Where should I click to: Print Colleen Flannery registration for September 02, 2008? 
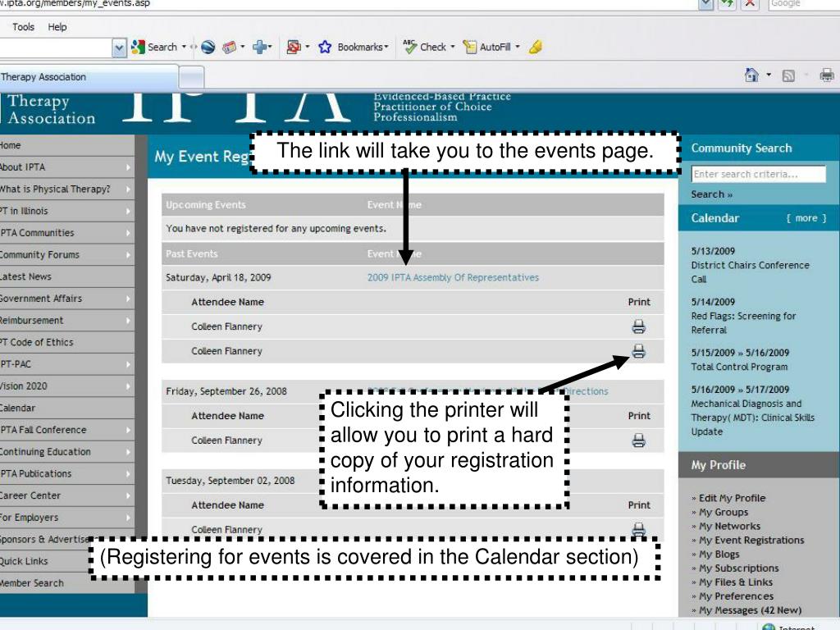click(x=638, y=529)
